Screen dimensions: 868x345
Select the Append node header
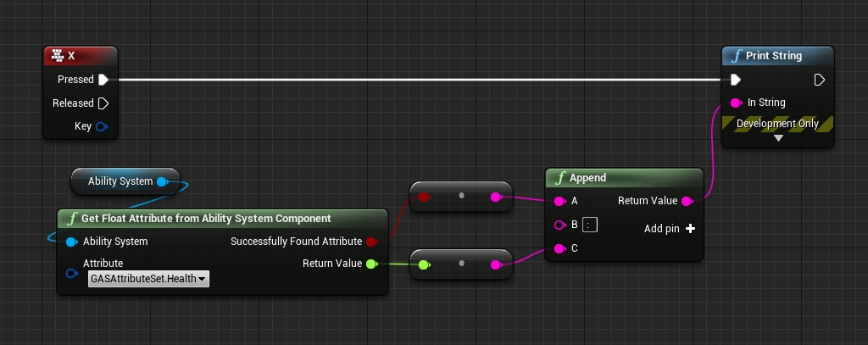[x=625, y=178]
